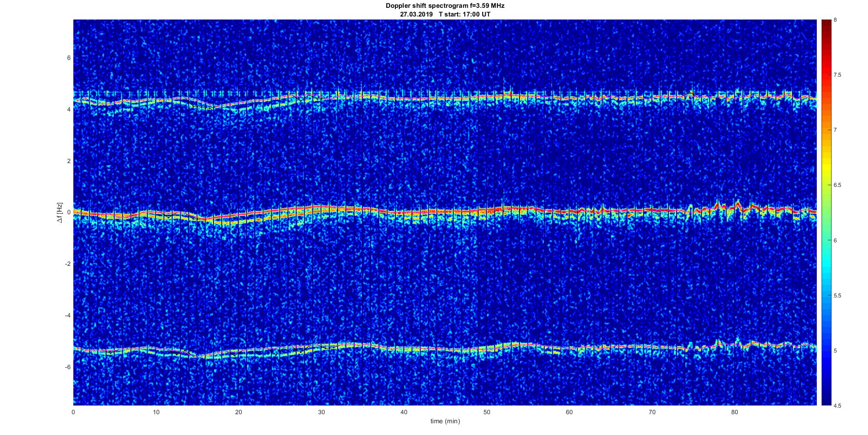Click the x-axis tick label '20'
This screenshot has height=435, width=868.
point(239,412)
